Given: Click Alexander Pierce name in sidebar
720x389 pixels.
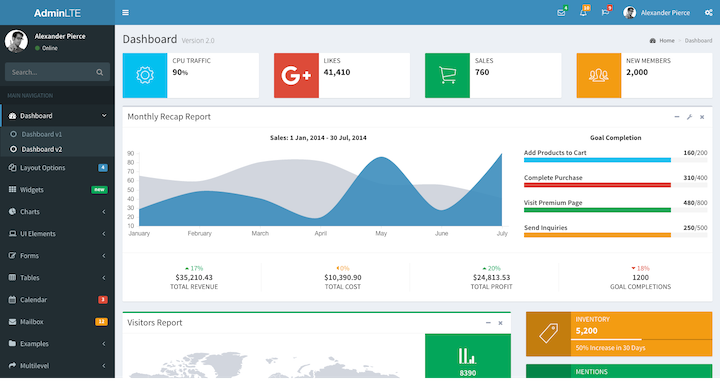Looking at the screenshot, I should point(60,36).
